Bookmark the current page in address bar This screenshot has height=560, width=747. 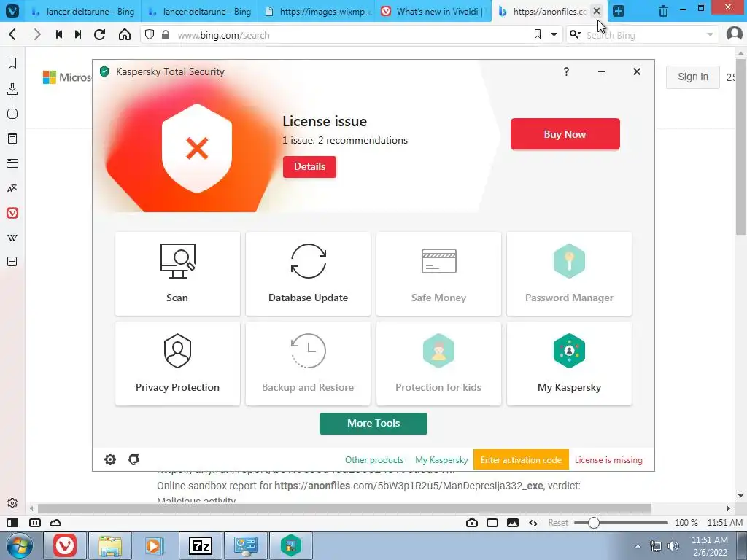538,34
